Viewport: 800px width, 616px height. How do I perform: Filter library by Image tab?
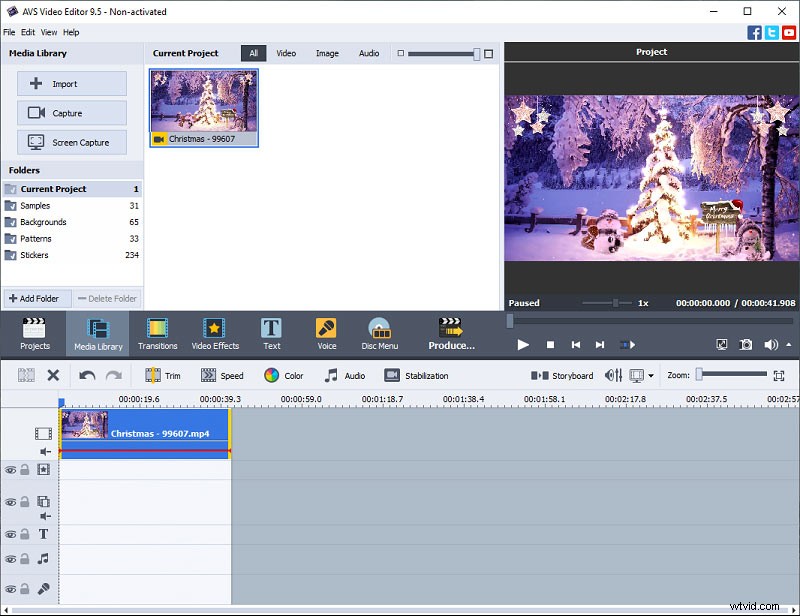pos(327,53)
